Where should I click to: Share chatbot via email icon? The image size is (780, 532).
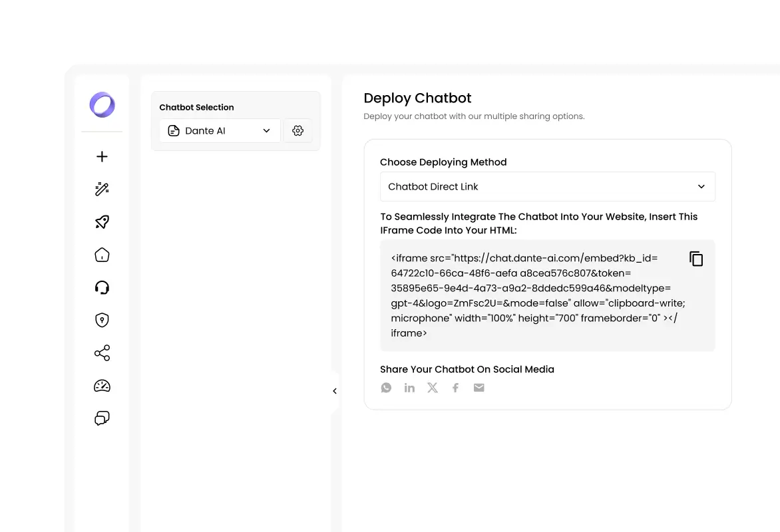click(479, 388)
